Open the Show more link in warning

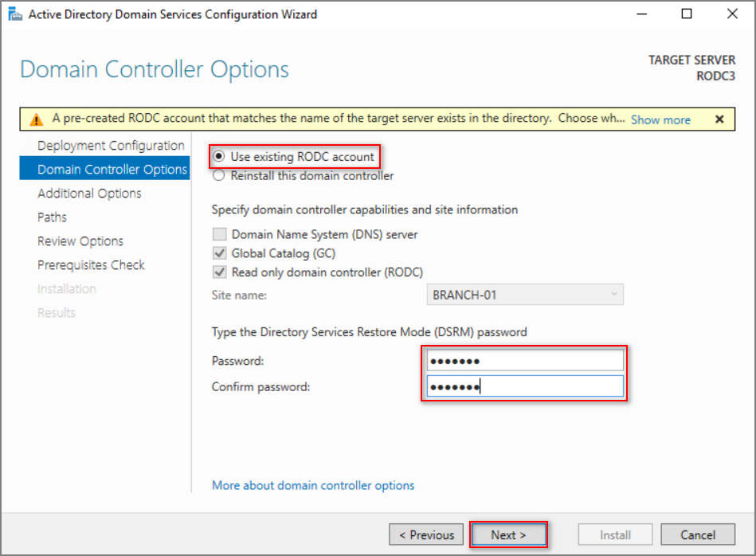[x=660, y=119]
